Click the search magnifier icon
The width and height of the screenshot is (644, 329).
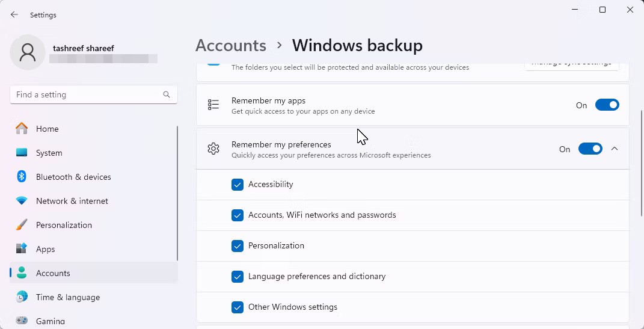[167, 94]
